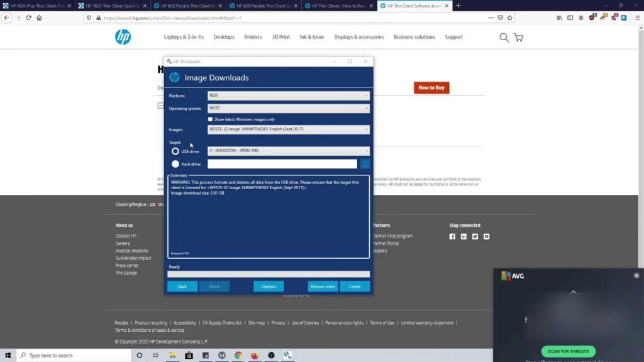Open the shopping cart icon
The height and width of the screenshot is (362, 644).
pos(518,38)
